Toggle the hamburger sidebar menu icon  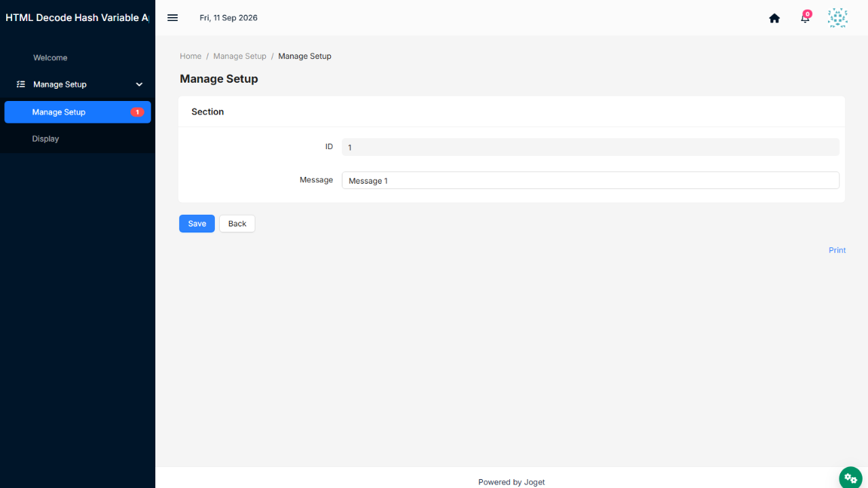tap(172, 18)
